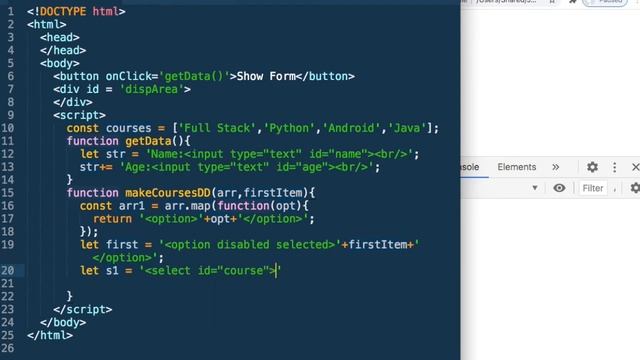Click 'Android' string in courses array
Viewport: 640px width, 360px height.
click(351, 128)
